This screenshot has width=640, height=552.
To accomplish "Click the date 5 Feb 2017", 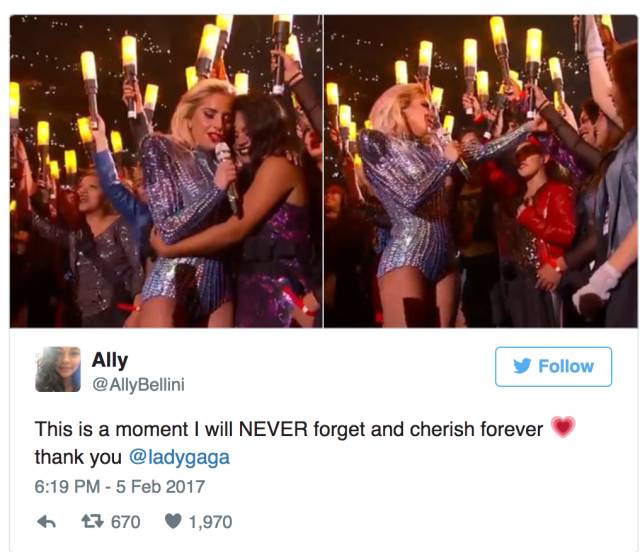I will [x=160, y=486].
